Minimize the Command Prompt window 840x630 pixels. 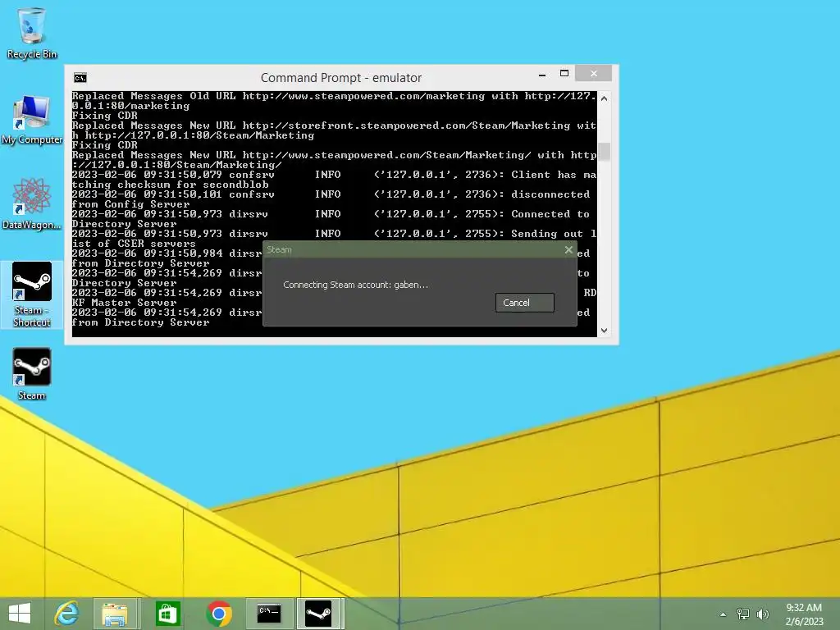542,75
